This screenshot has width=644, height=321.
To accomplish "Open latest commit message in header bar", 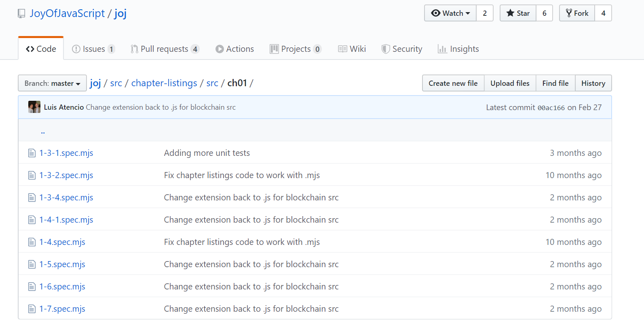I will [161, 107].
